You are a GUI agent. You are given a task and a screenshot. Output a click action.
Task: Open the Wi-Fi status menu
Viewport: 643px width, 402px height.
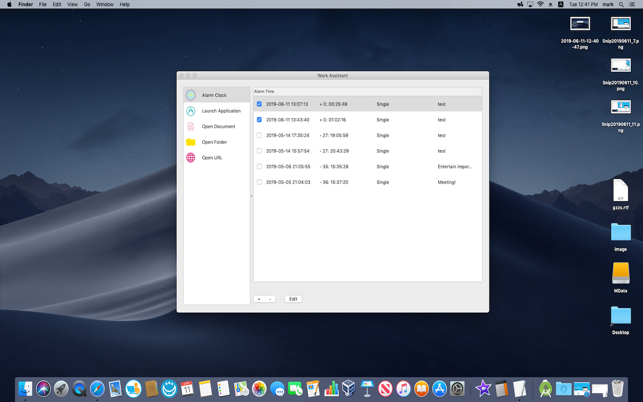[x=540, y=4]
